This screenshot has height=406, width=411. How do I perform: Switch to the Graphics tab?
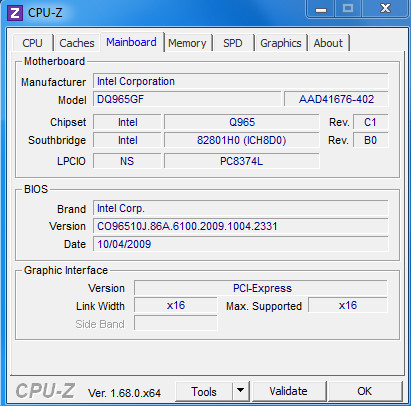click(x=281, y=43)
